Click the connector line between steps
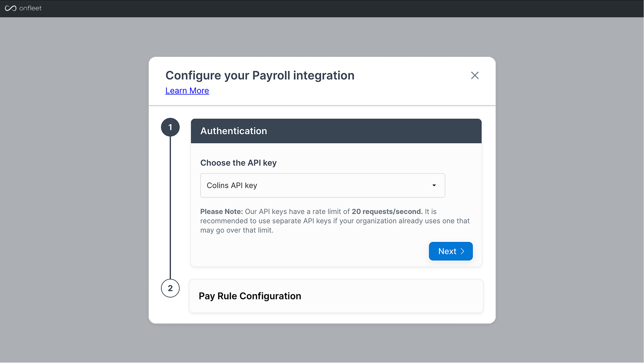Screen dimensions: 644x363 (170, 208)
